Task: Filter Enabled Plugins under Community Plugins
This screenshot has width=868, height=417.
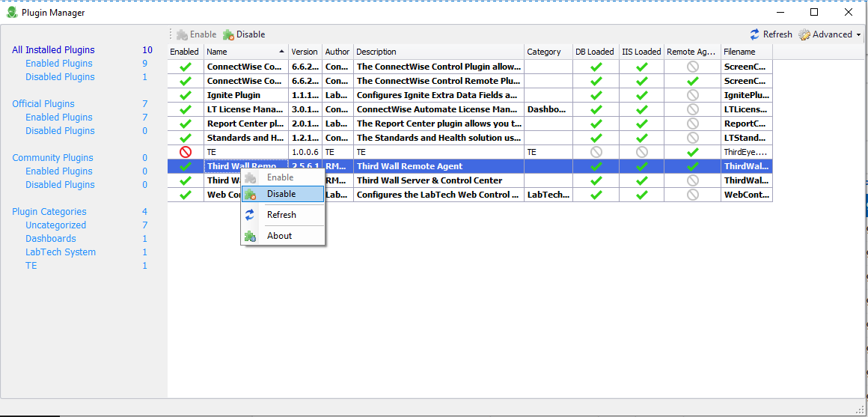Action: 58,171
